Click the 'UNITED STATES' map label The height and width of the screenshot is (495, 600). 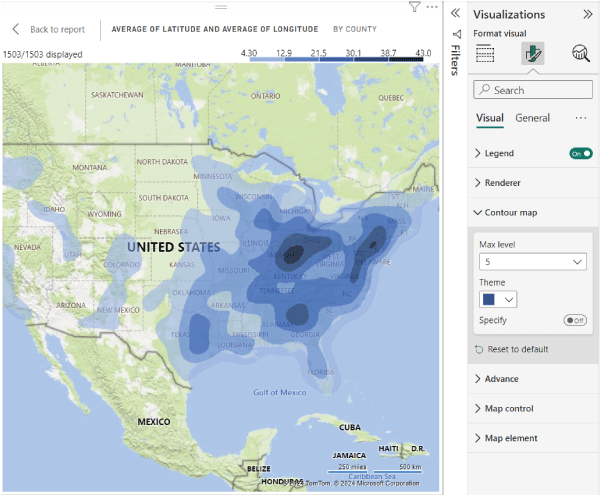click(x=174, y=247)
